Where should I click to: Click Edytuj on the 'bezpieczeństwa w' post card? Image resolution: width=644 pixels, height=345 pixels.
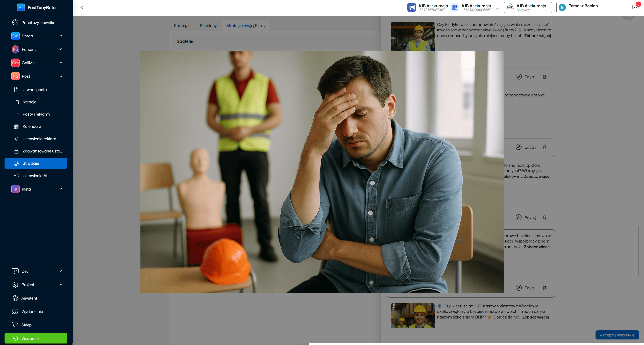coord(526,288)
